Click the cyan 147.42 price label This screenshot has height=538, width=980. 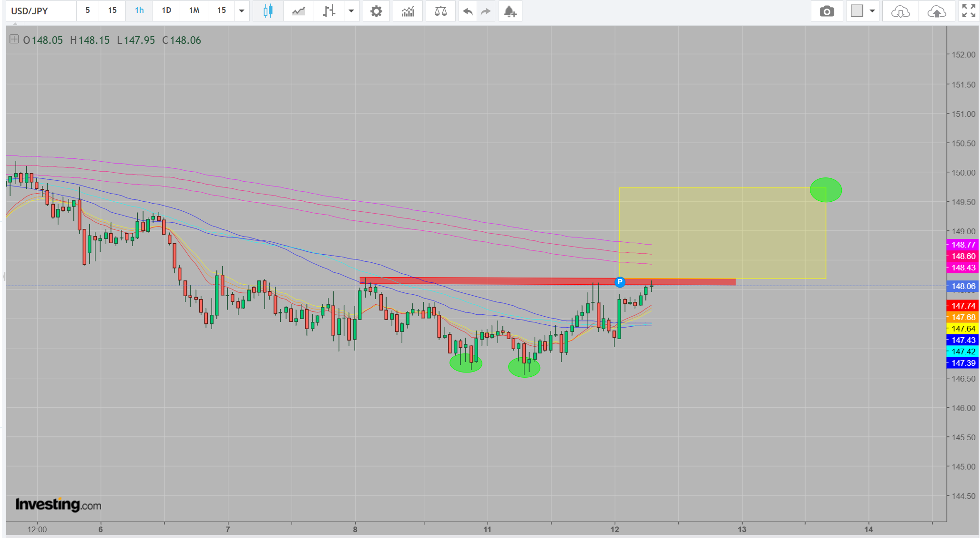[963, 352]
